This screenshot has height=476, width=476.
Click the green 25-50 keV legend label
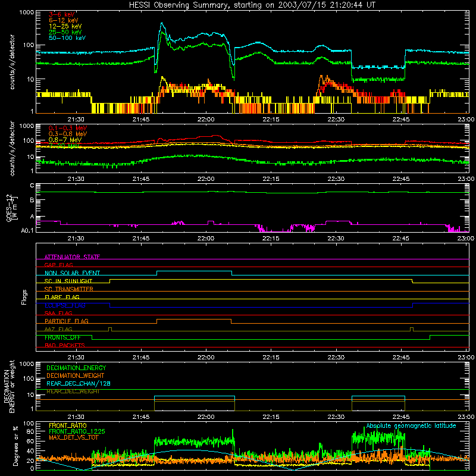[65, 32]
